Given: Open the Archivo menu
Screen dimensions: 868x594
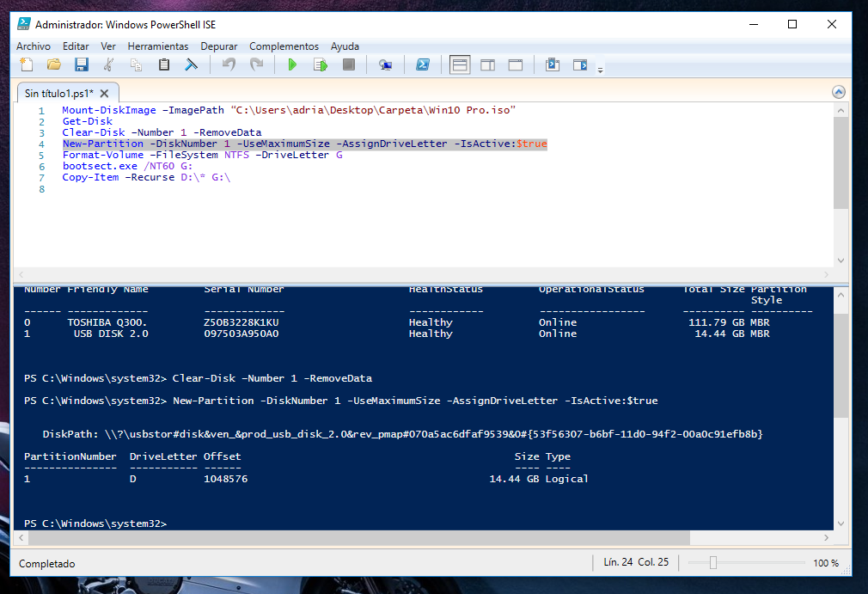Looking at the screenshot, I should point(34,46).
